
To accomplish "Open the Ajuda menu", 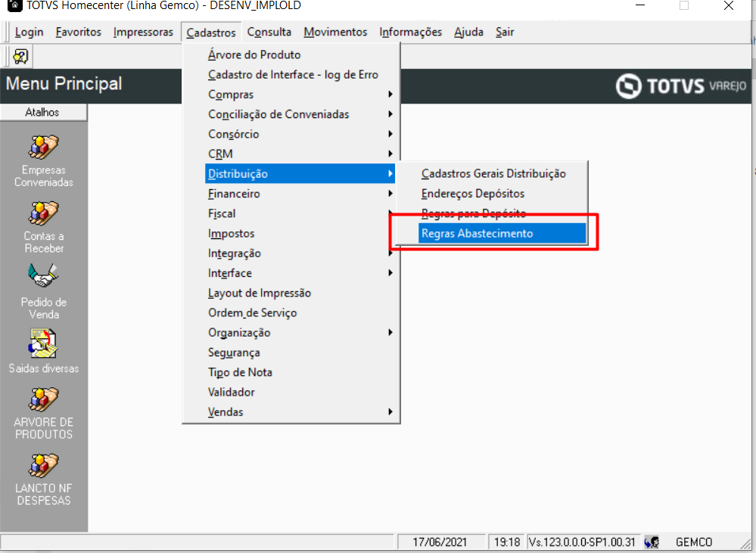I will click(x=468, y=32).
